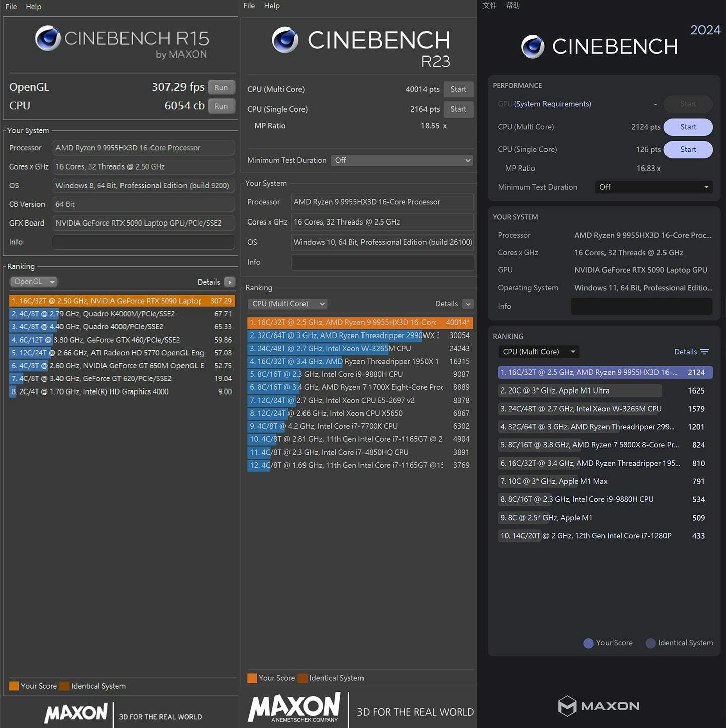Select GFX Board field in R15

pos(144,223)
